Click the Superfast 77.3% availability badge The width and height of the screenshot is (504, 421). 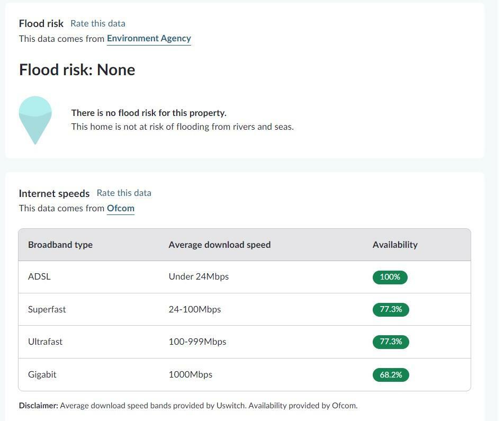click(x=391, y=309)
